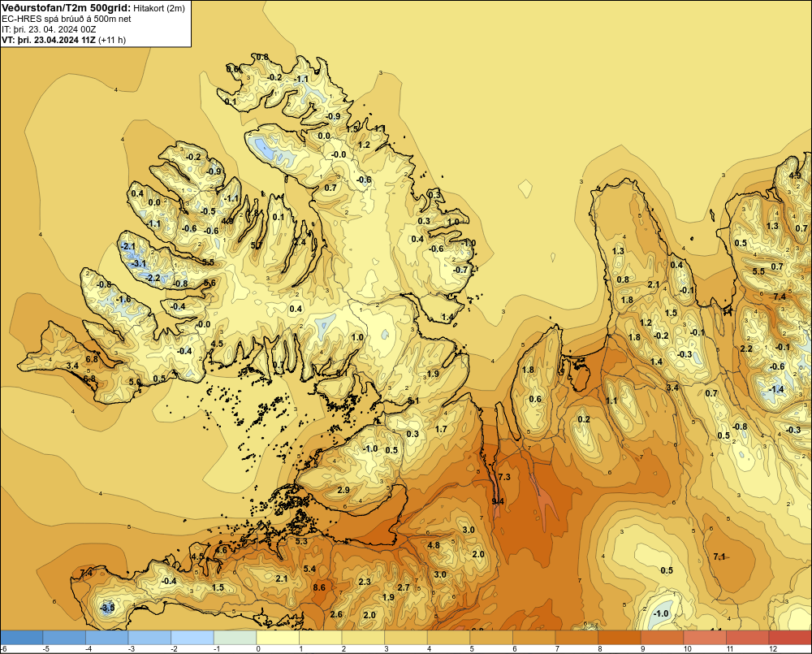This screenshot has height=654, width=812.
Task: Select the 5.7 temperature value
Action: click(257, 245)
